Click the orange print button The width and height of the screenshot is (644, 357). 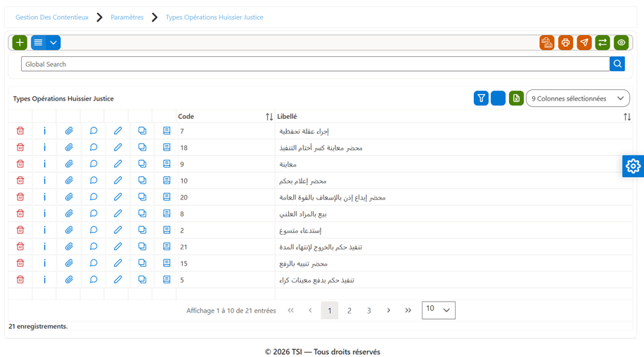click(x=565, y=43)
